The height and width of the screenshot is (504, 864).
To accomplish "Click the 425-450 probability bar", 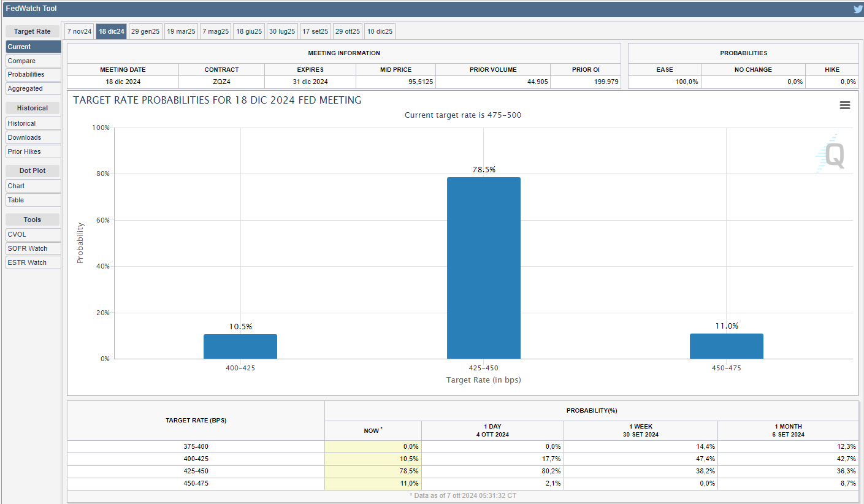I will (x=483, y=268).
